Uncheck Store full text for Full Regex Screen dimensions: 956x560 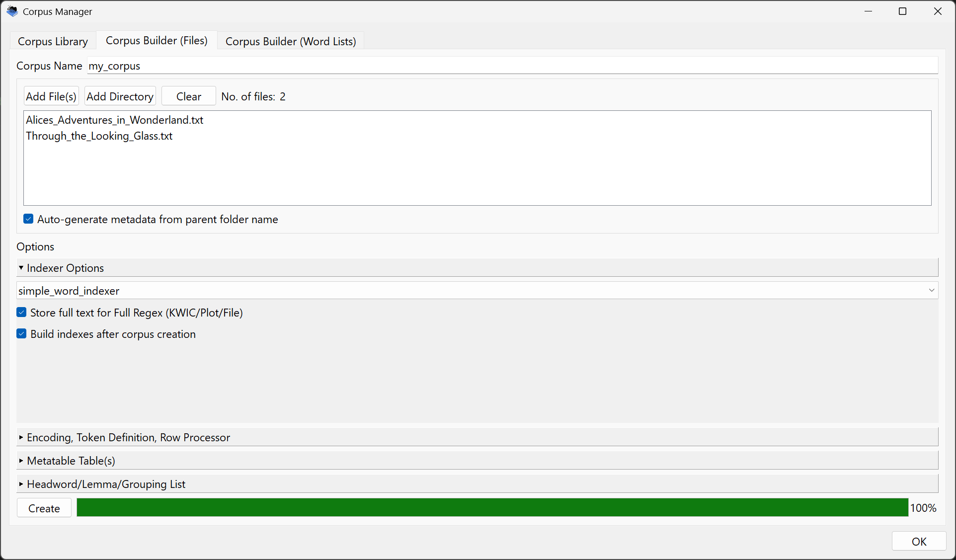21,313
